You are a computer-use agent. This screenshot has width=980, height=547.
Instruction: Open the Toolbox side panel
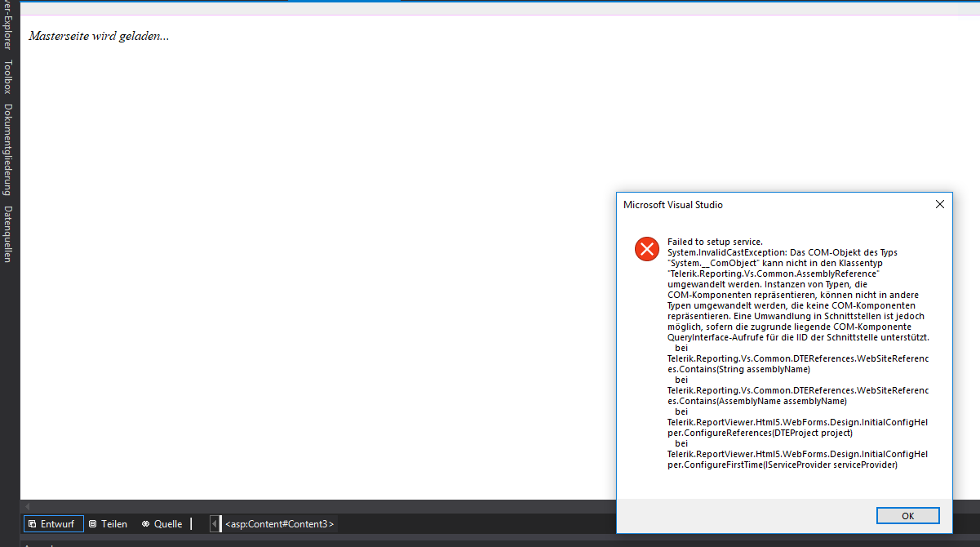click(x=8, y=77)
